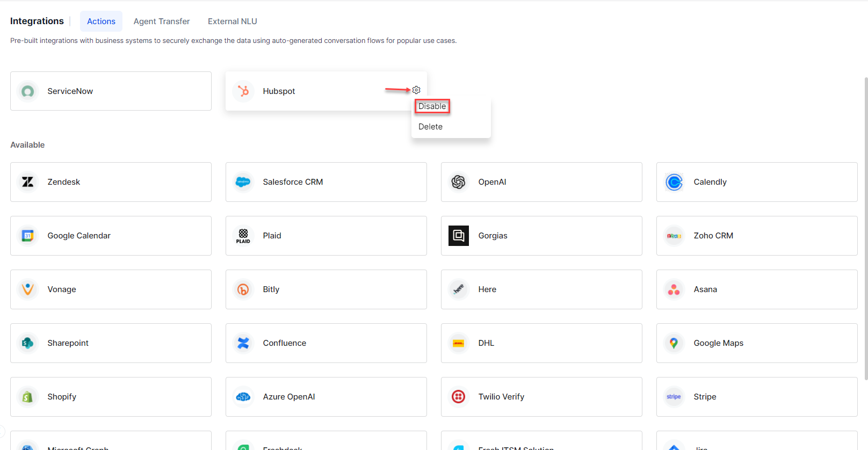Click the Google Maps label text
Screen dimensions: 868x450
[718, 343]
